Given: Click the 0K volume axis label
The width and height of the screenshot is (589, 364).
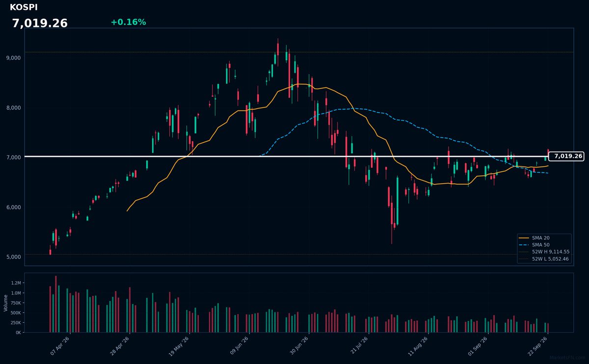Looking at the screenshot, I should click(18, 333).
